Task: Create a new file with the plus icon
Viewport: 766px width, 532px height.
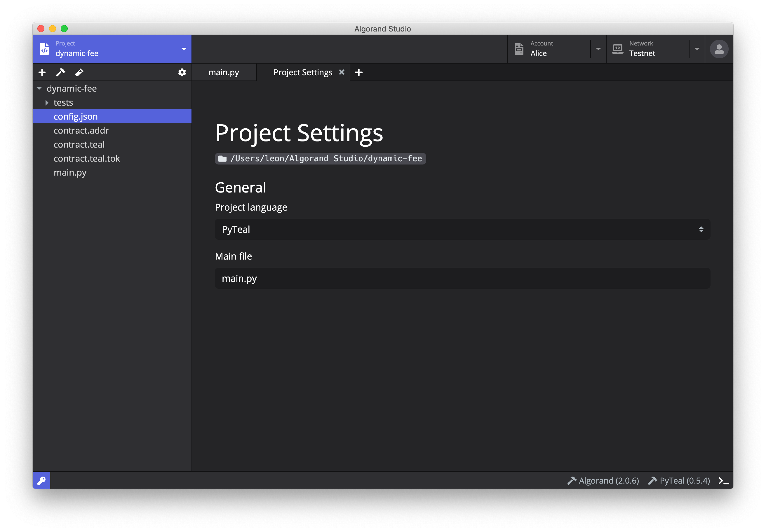Action: pos(42,72)
